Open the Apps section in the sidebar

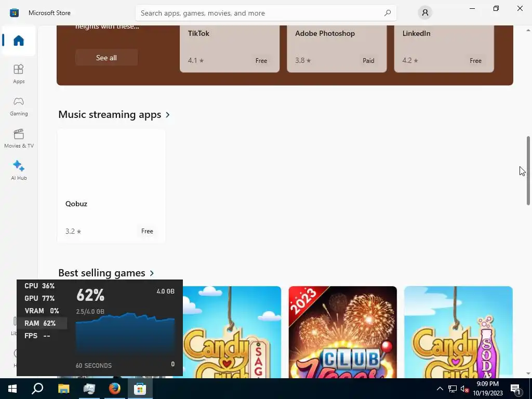(19, 74)
